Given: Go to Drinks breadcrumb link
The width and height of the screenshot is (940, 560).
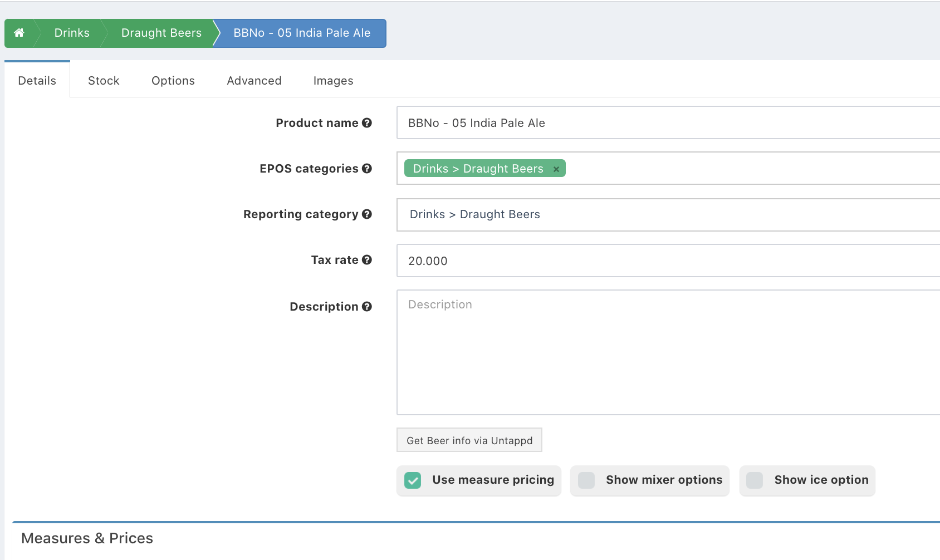Looking at the screenshot, I should click(x=72, y=33).
